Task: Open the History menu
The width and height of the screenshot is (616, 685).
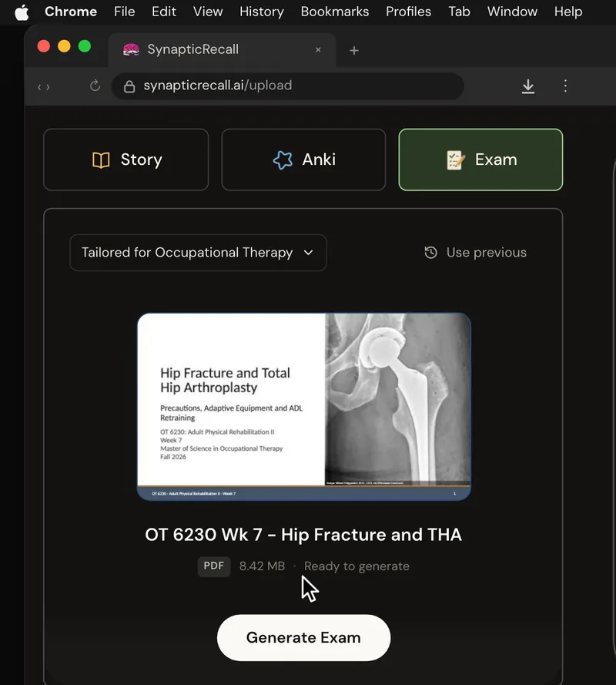Action: coord(262,12)
